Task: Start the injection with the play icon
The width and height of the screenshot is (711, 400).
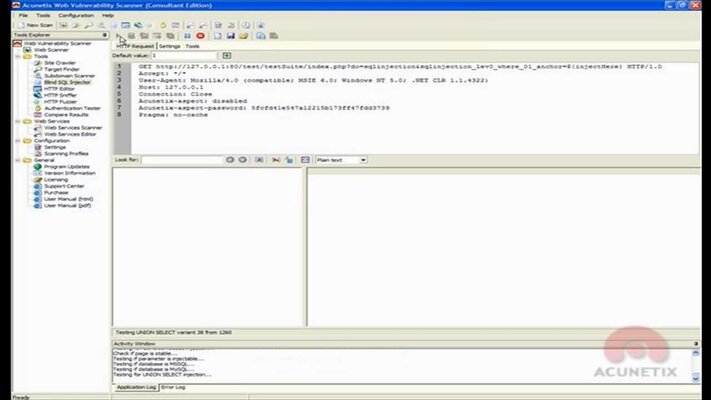Action: click(x=119, y=36)
